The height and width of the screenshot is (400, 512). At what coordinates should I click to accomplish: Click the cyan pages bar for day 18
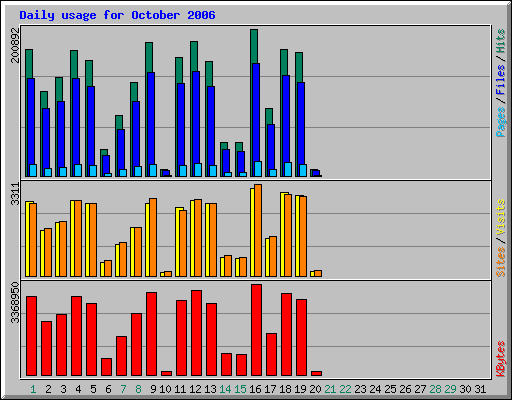click(288, 169)
